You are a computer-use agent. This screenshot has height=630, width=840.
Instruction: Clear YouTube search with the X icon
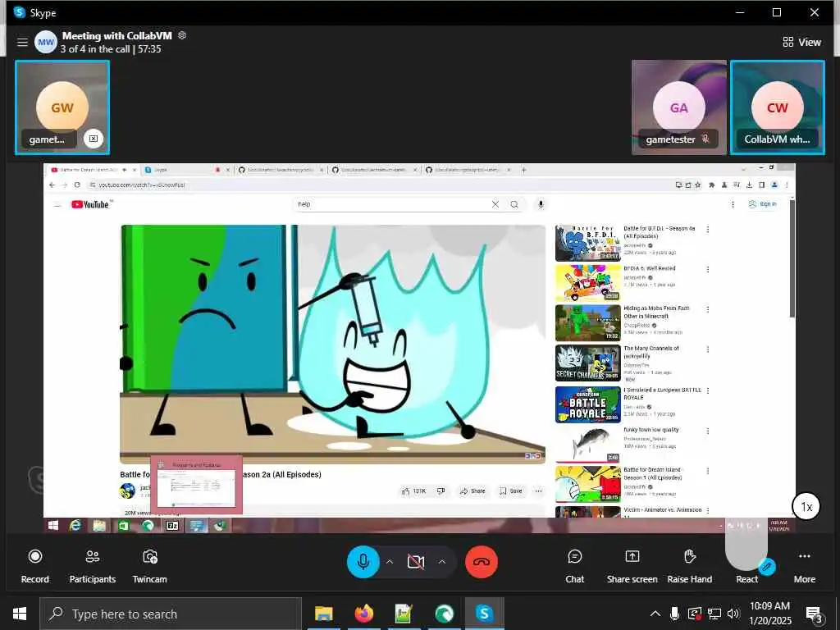[495, 204]
